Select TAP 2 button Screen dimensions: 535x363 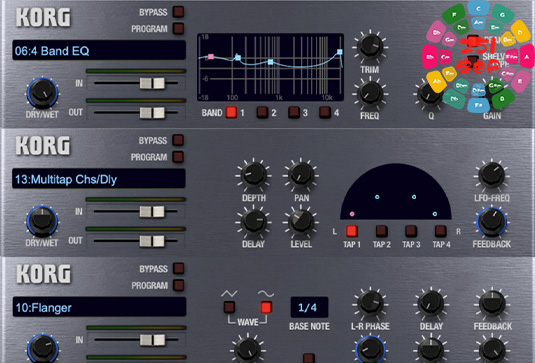(381, 231)
